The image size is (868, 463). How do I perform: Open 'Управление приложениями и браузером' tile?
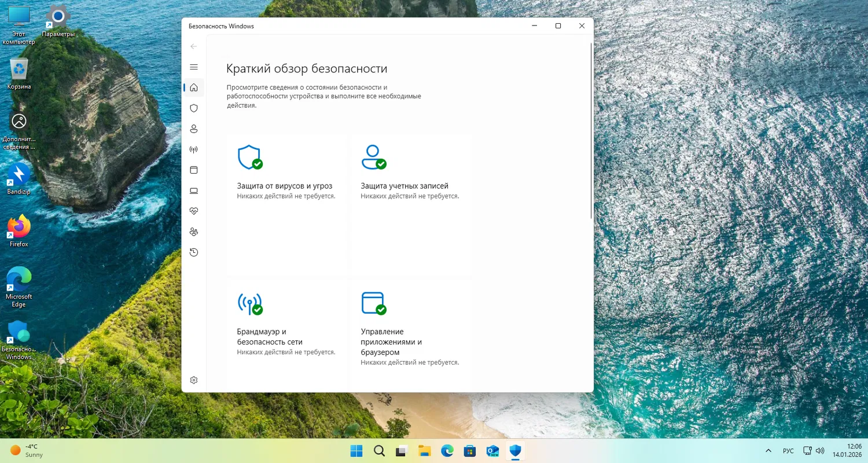point(391,341)
